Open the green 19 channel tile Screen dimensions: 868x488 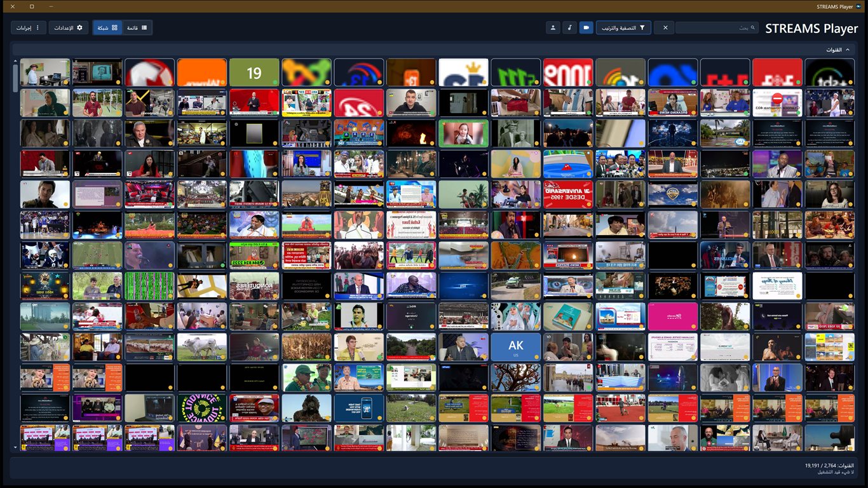(254, 72)
